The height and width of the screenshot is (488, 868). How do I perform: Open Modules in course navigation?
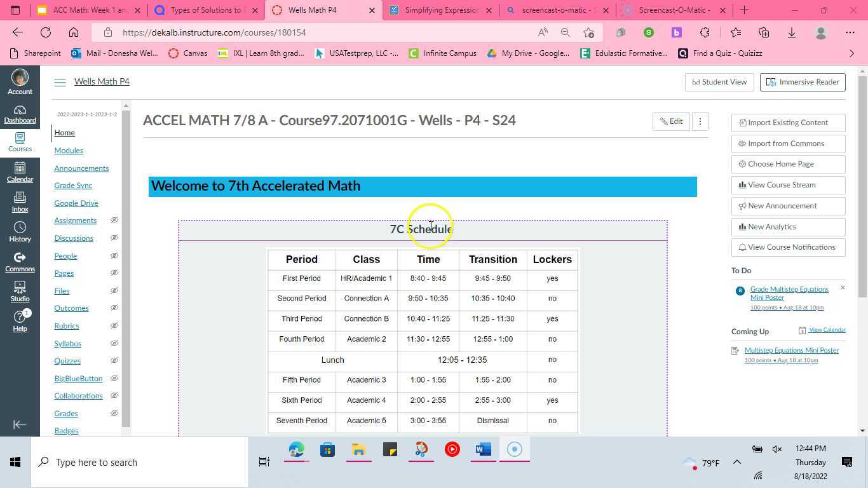coord(69,151)
